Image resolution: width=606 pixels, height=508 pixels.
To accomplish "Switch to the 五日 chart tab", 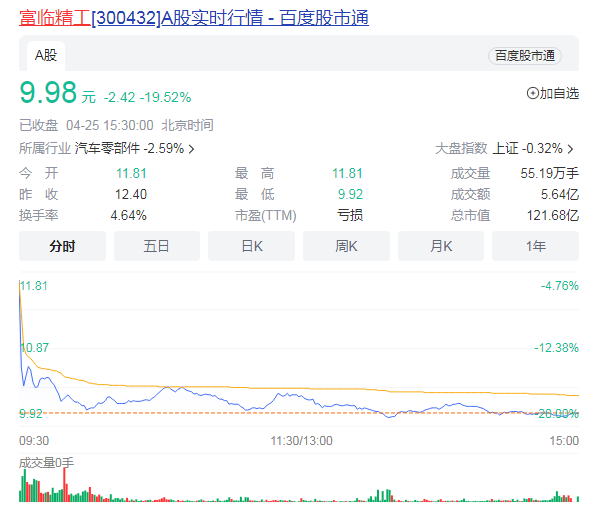I will pos(157,246).
